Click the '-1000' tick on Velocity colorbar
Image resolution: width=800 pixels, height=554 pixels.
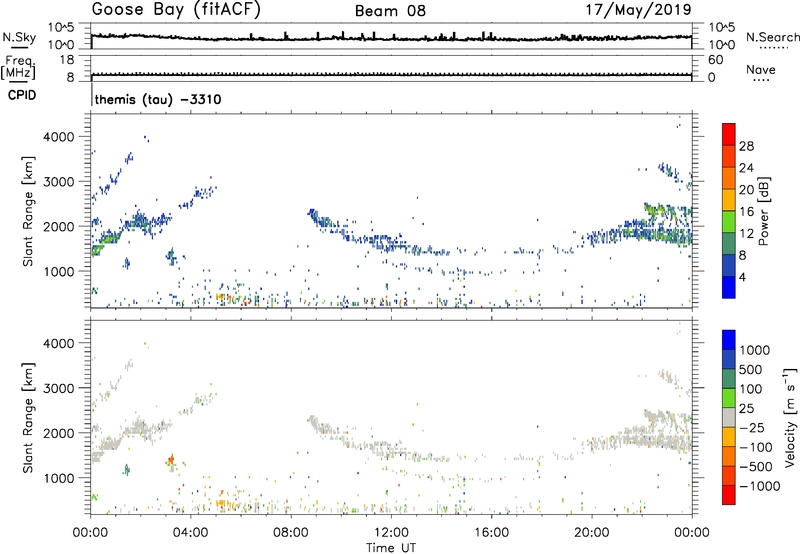point(759,486)
